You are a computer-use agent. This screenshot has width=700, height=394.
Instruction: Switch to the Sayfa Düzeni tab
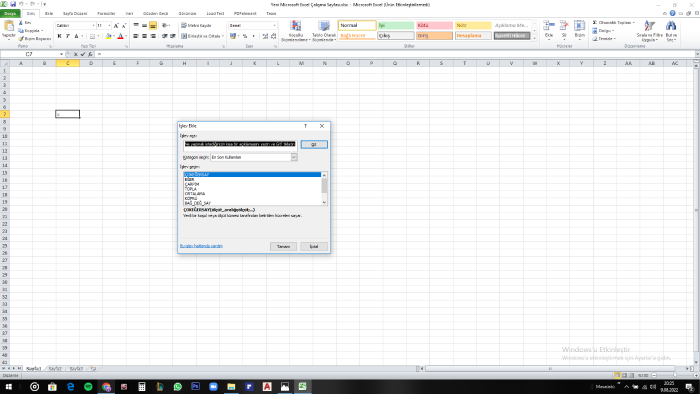(x=75, y=13)
